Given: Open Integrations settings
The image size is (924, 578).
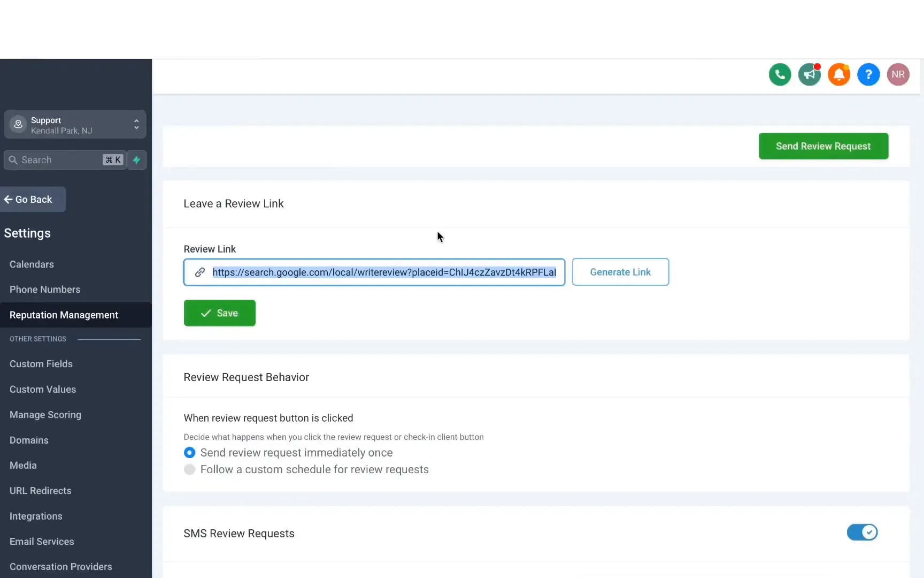Looking at the screenshot, I should [x=36, y=516].
